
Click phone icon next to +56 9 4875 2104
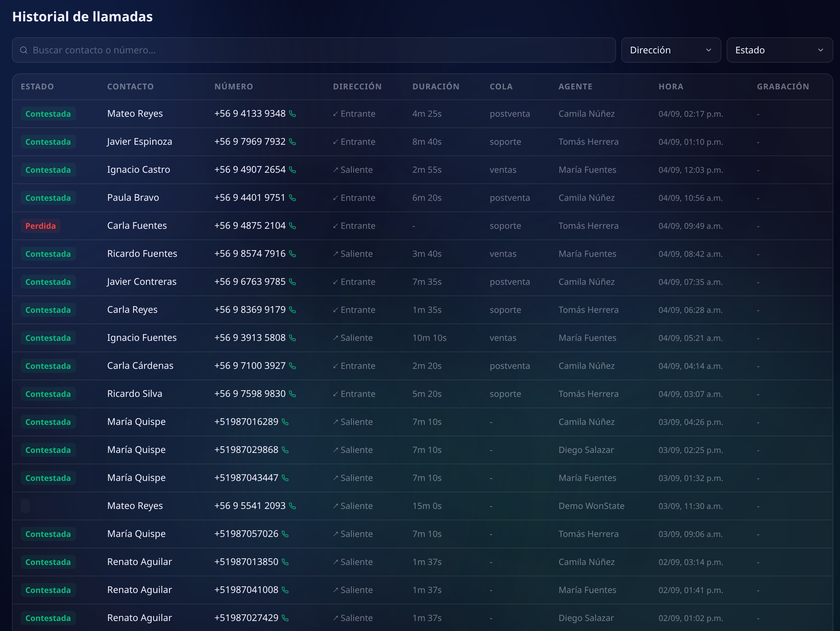click(292, 226)
